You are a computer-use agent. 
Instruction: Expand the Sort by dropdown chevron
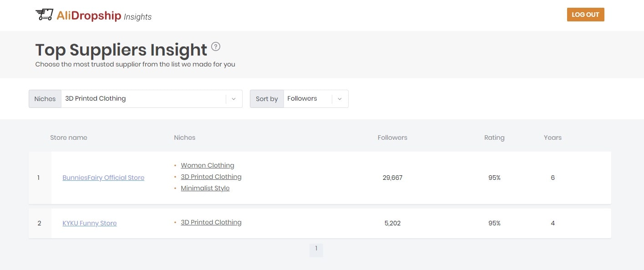[340, 99]
